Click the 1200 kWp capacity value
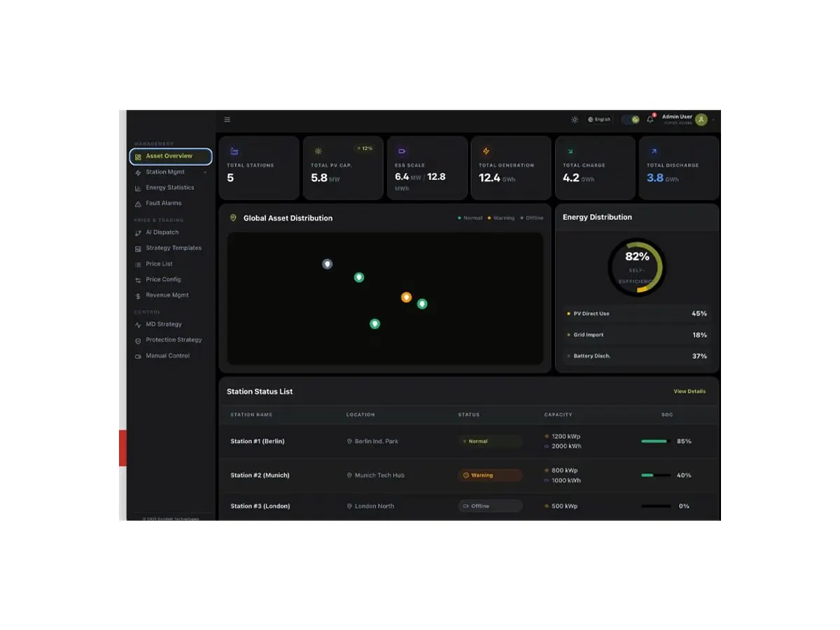840x630 pixels. 566,437
